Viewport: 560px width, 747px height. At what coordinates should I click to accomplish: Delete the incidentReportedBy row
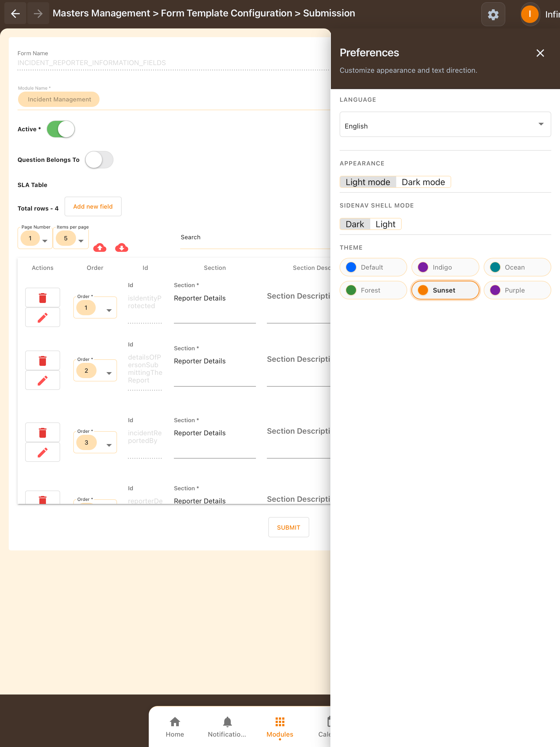(x=43, y=432)
